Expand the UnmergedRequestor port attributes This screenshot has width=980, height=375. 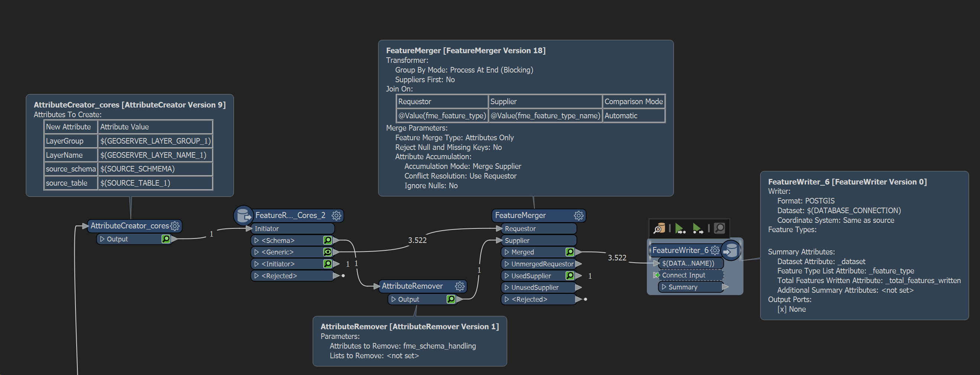(x=507, y=264)
